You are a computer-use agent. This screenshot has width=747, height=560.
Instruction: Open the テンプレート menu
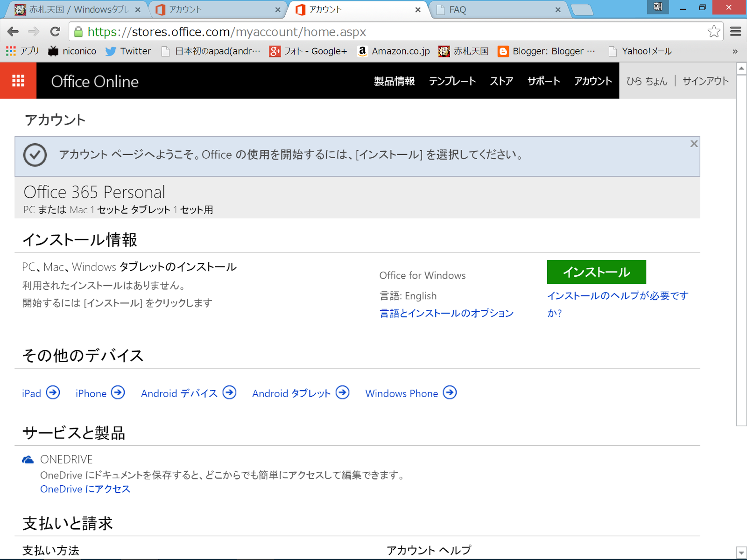452,81
